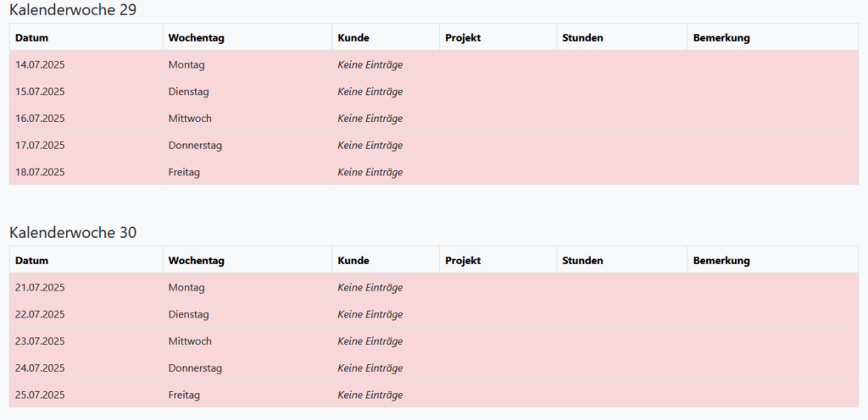Screen dimensions: 868x420
Task: Select the 21.07.2025 date cell
Action: point(40,288)
